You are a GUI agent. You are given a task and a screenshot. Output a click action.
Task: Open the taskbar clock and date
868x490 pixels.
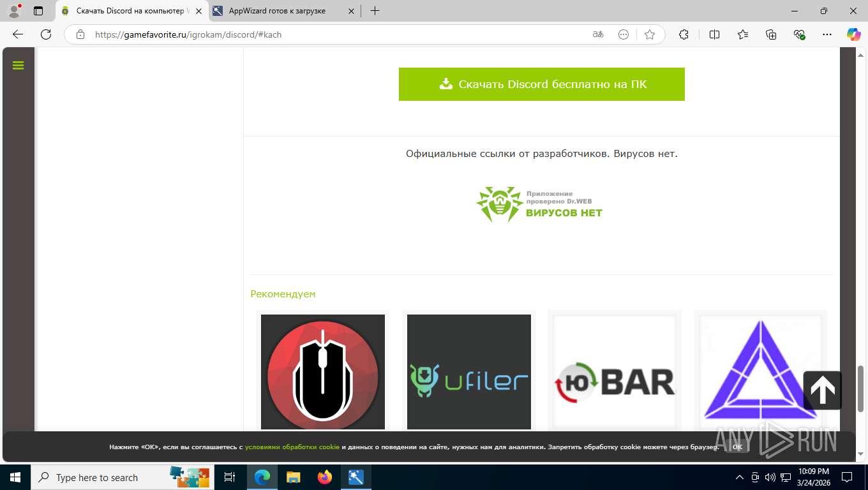[x=813, y=477]
